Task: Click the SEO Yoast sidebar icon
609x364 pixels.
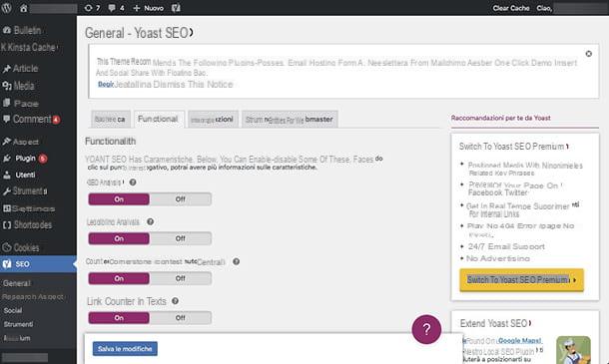Action: 7,264
